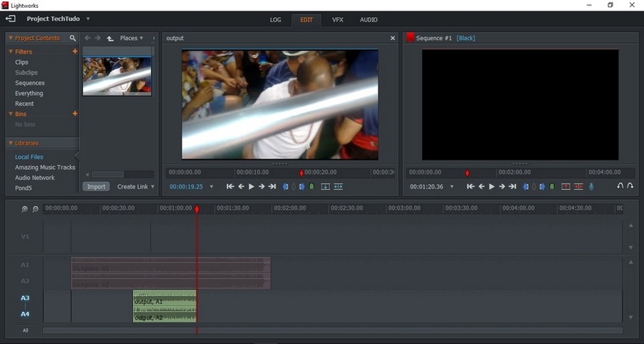Image resolution: width=644 pixels, height=344 pixels.
Task: Open sequence viewer timecode dropdown arrow
Action: pos(452,187)
